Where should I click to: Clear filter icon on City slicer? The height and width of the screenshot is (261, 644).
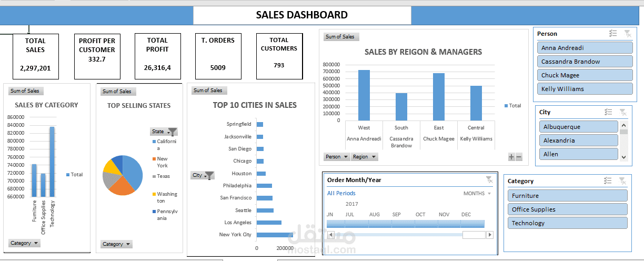pyautogui.click(x=623, y=112)
